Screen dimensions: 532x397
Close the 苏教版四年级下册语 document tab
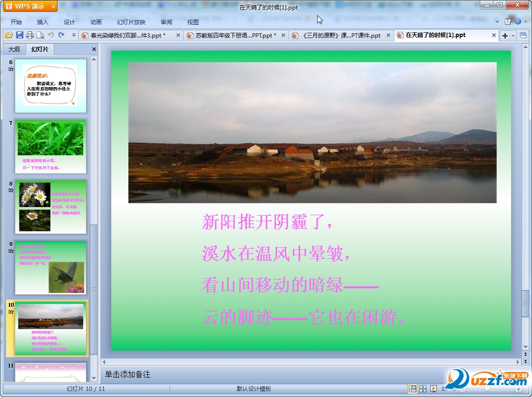click(x=283, y=35)
